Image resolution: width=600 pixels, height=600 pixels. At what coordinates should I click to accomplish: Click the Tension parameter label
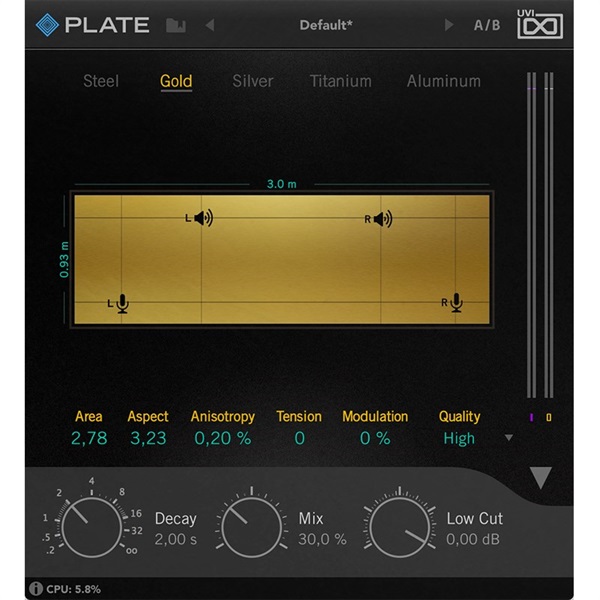(x=299, y=416)
